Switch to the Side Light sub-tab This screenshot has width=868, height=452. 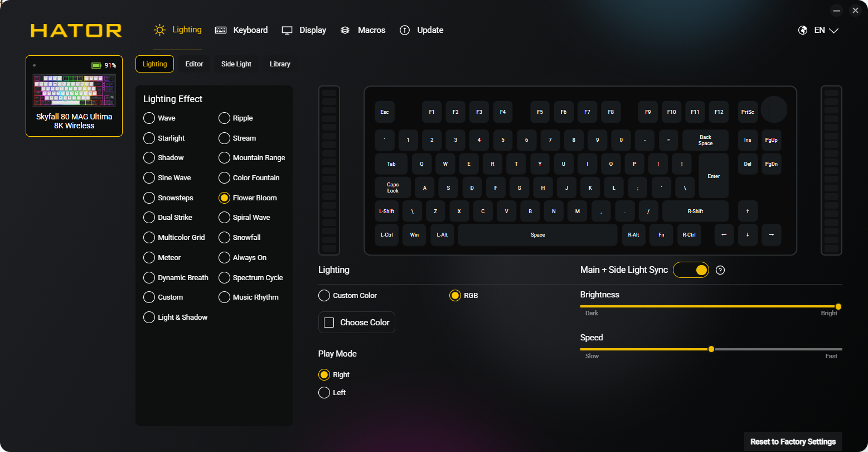(x=236, y=64)
